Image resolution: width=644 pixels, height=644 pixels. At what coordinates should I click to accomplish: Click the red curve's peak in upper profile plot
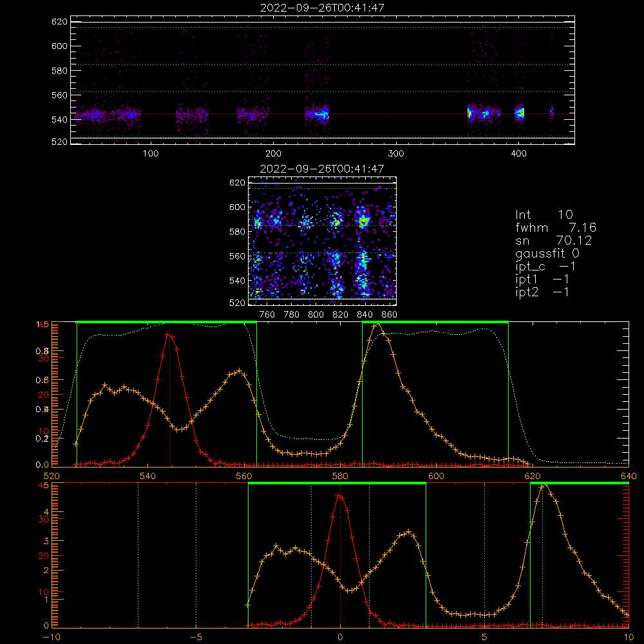tap(167, 335)
